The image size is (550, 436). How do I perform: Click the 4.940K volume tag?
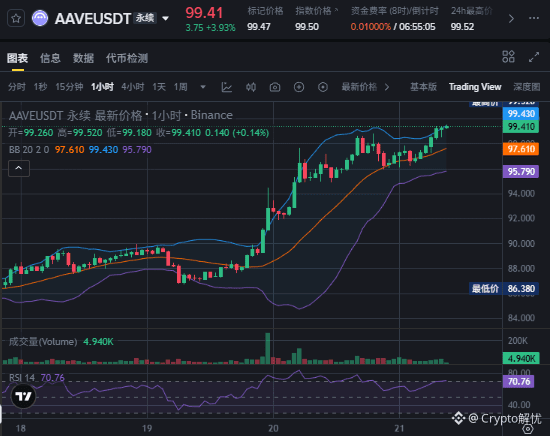[521, 358]
